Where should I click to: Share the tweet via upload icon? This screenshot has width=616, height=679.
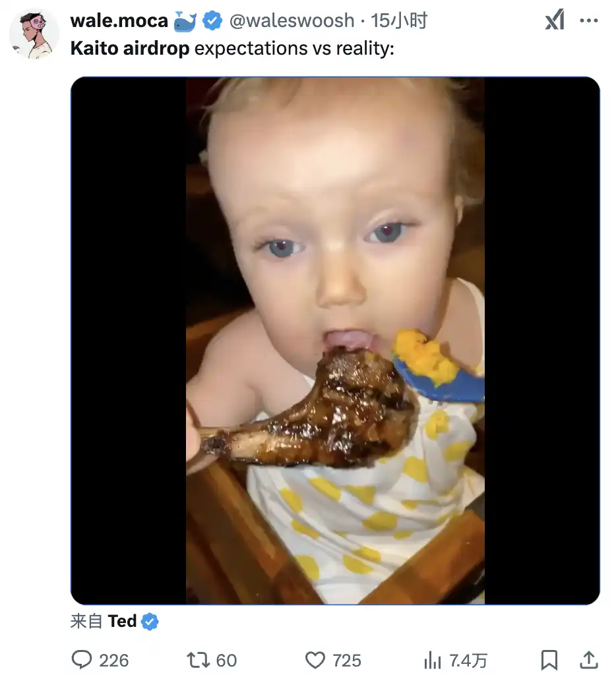tap(589, 660)
